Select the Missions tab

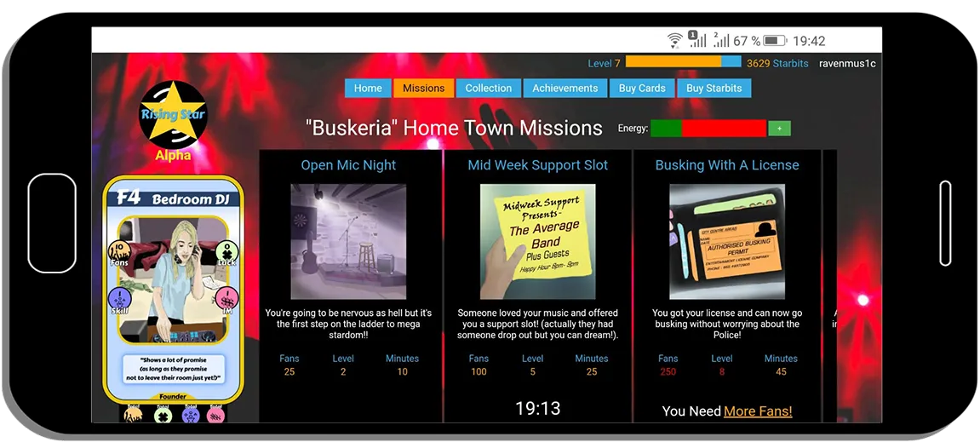click(x=423, y=88)
